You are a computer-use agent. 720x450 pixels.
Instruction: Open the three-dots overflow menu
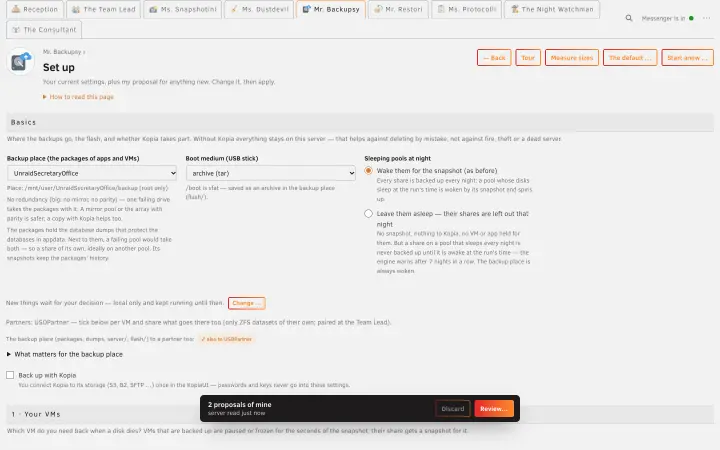(706, 18)
